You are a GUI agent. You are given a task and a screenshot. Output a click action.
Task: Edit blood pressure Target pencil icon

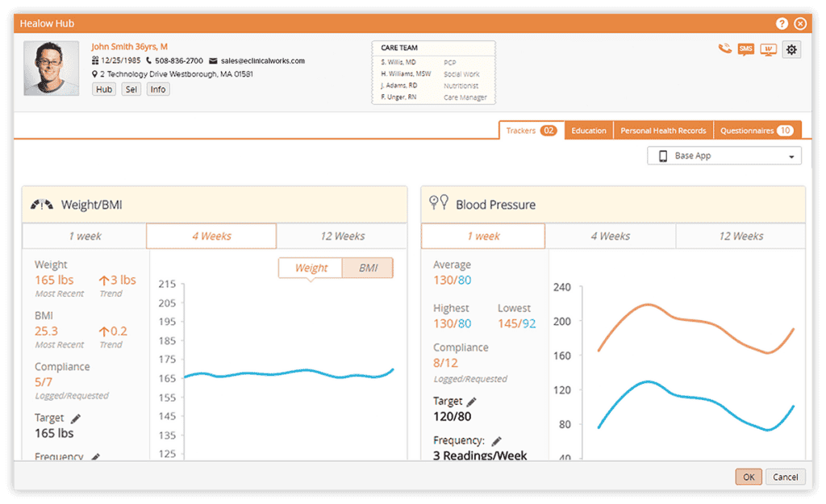point(472,402)
